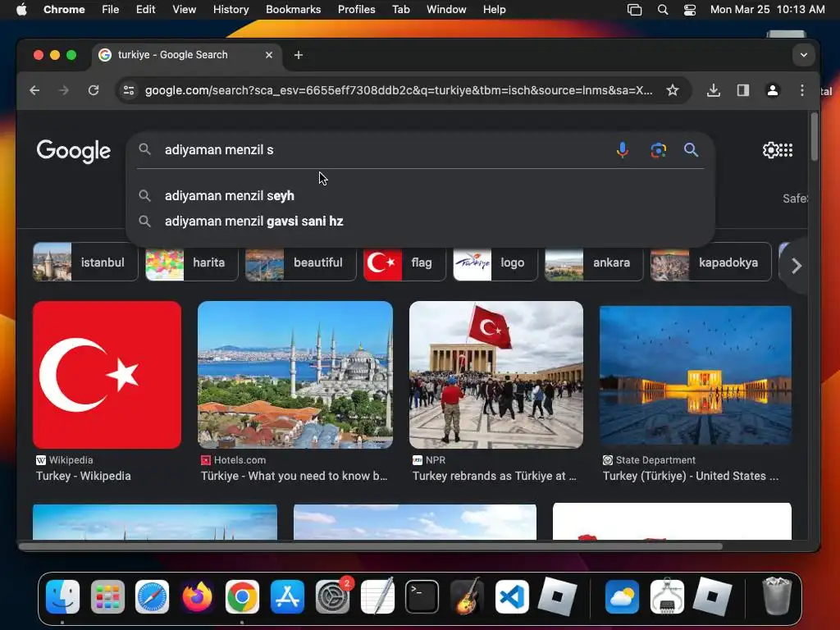Open the View menu

(x=185, y=9)
